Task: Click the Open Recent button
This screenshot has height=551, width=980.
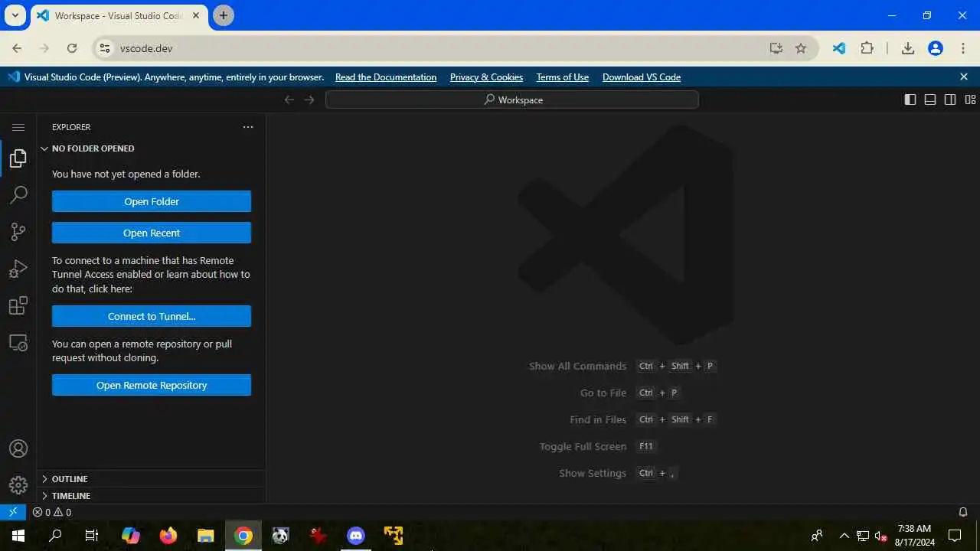Action: tap(152, 233)
